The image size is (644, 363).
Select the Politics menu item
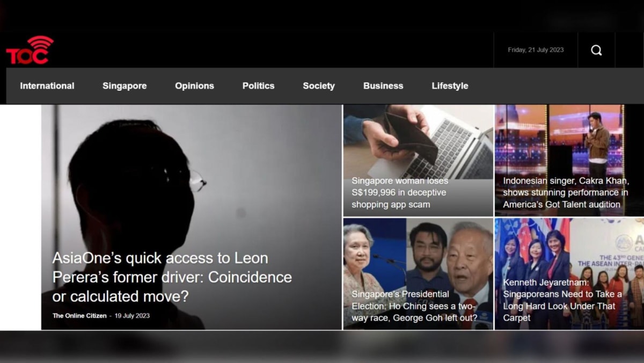tap(258, 86)
